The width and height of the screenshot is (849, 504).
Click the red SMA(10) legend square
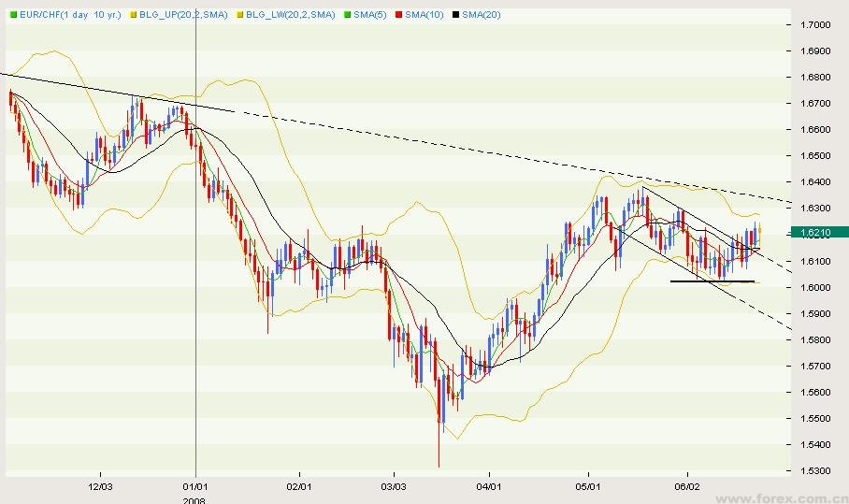397,15
